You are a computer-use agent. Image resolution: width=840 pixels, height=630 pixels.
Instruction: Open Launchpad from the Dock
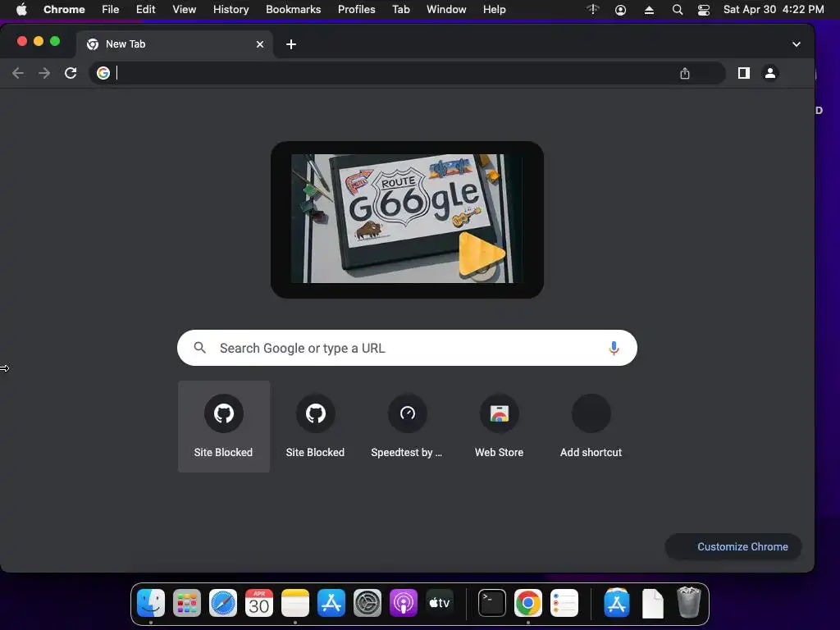pyautogui.click(x=187, y=603)
